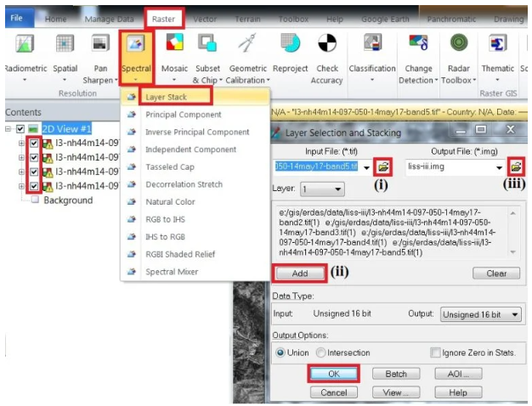Open the Input File dropdown arrow
This screenshot has width=532, height=406.
pos(366,167)
